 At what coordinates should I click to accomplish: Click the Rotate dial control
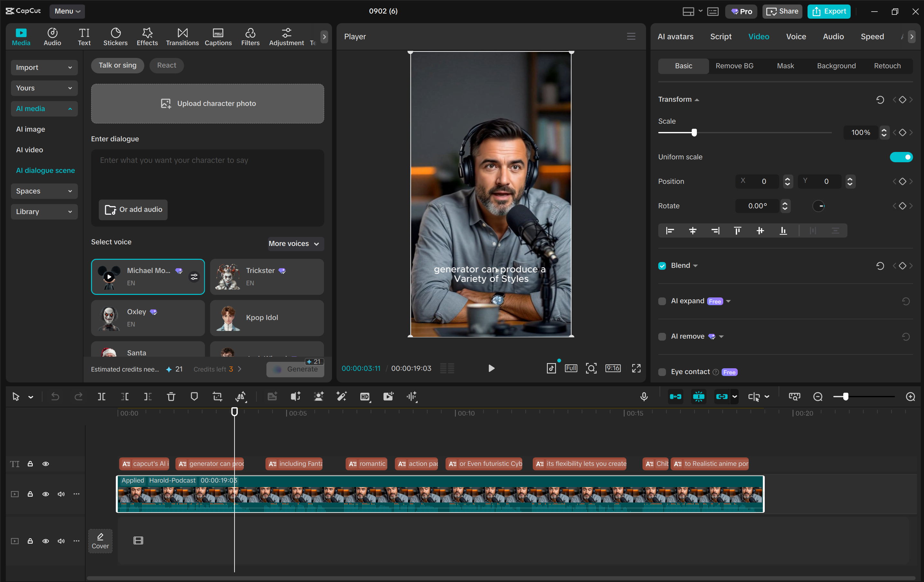tap(818, 206)
